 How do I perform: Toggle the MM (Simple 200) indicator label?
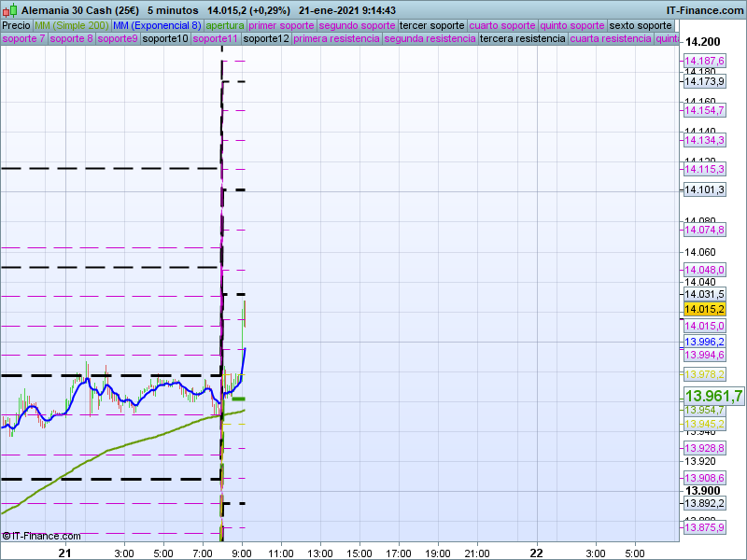tap(71, 25)
